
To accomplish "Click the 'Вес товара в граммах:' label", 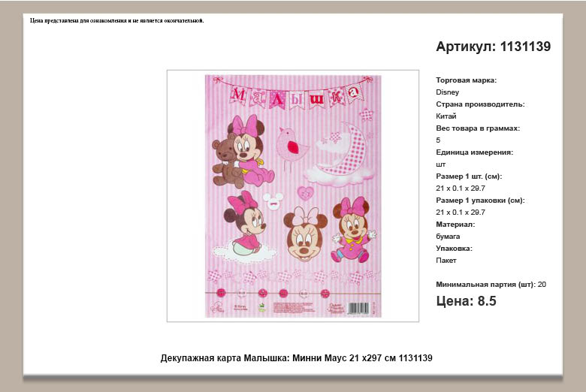I will [x=478, y=128].
